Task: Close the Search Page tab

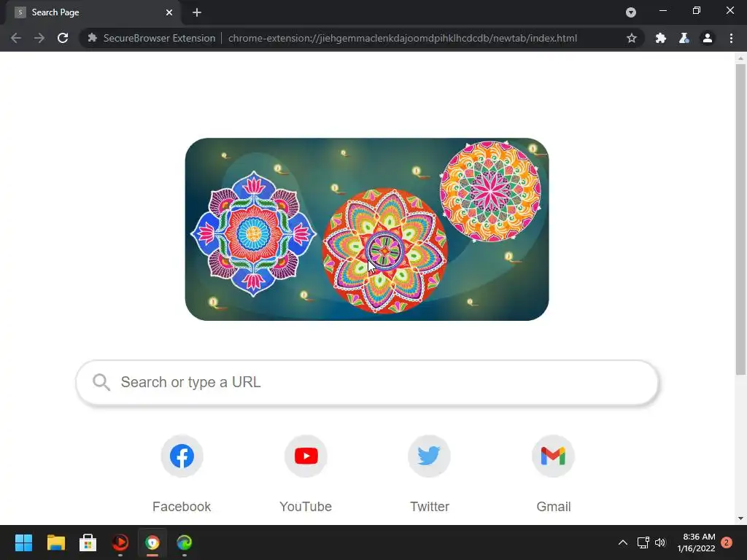Action: (x=169, y=12)
